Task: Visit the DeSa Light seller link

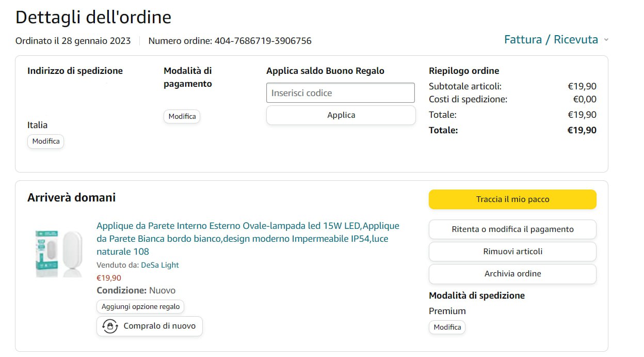Action: [160, 265]
